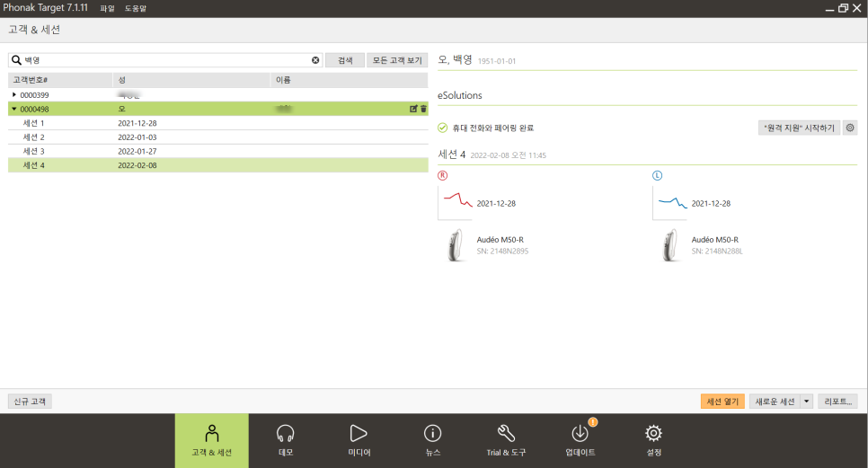Screen dimensions: 868x468
Task: Select 세션 1 dated 2021-12-28
Action: tap(218, 123)
